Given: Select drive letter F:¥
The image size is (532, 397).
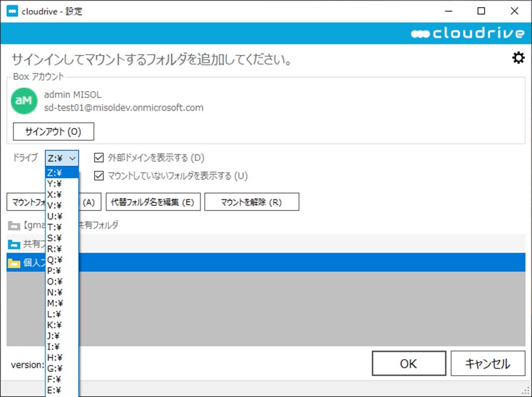Looking at the screenshot, I should click(61, 379).
